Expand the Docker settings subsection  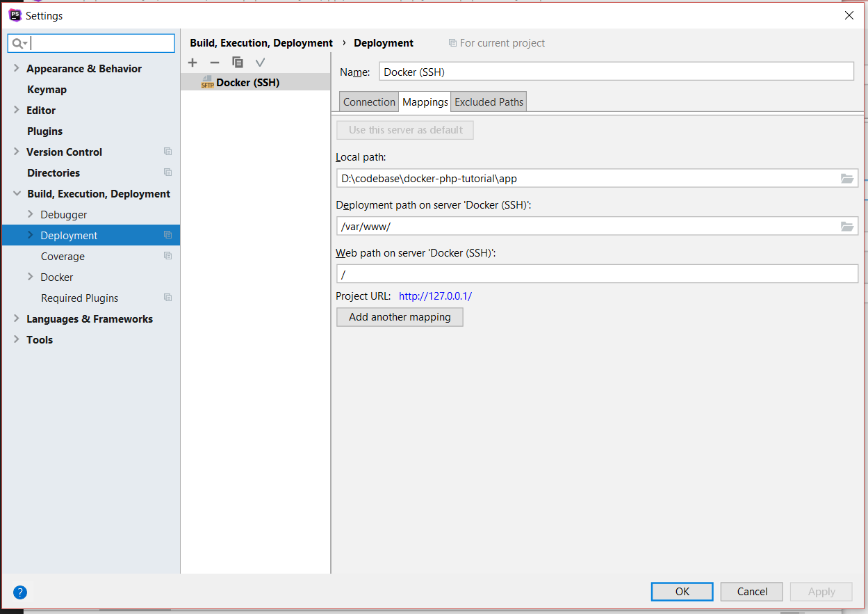click(30, 277)
